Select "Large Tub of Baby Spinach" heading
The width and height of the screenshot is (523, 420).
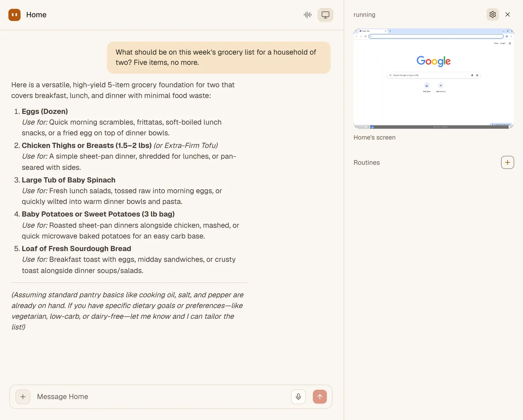[x=69, y=180]
